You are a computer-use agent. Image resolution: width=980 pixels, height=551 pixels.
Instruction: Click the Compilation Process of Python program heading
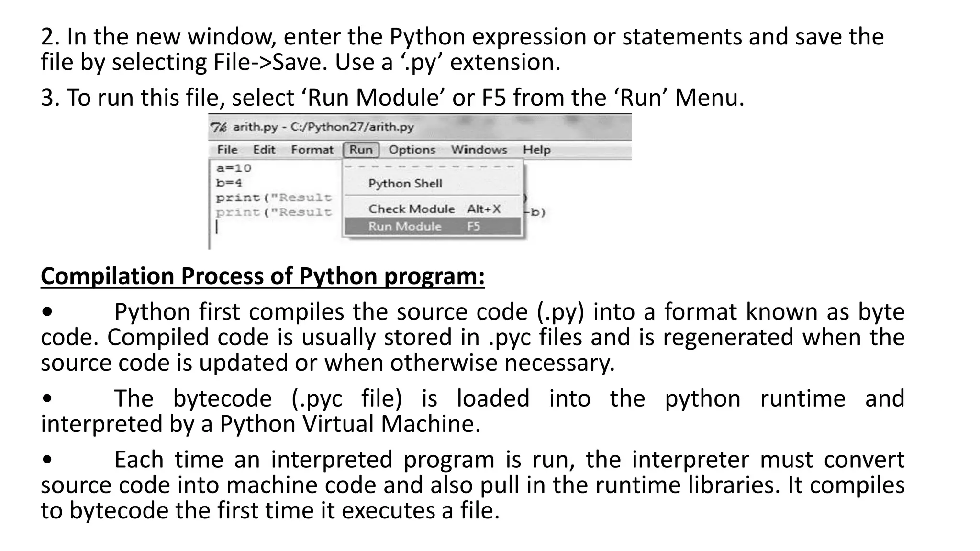coord(263,276)
